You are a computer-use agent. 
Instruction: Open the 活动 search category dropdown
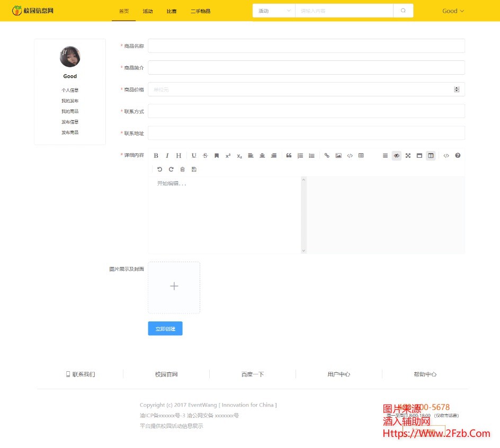[274, 11]
